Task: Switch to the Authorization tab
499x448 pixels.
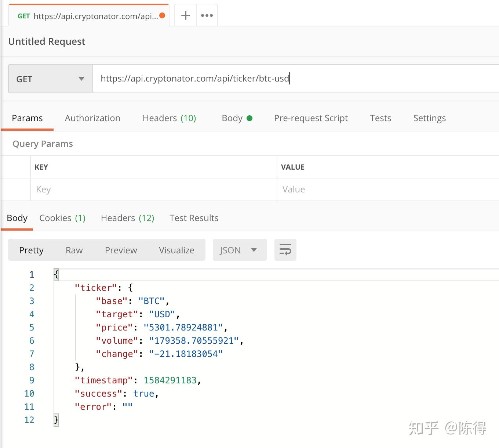Action: point(92,118)
